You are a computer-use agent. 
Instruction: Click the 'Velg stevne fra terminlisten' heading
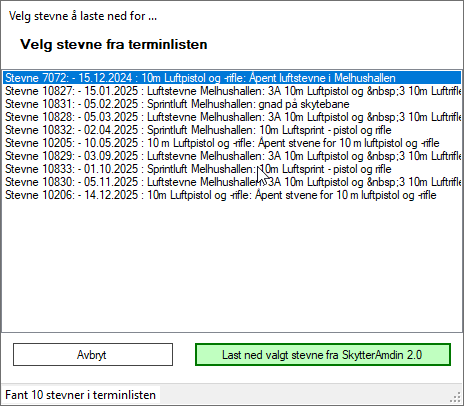(x=114, y=44)
